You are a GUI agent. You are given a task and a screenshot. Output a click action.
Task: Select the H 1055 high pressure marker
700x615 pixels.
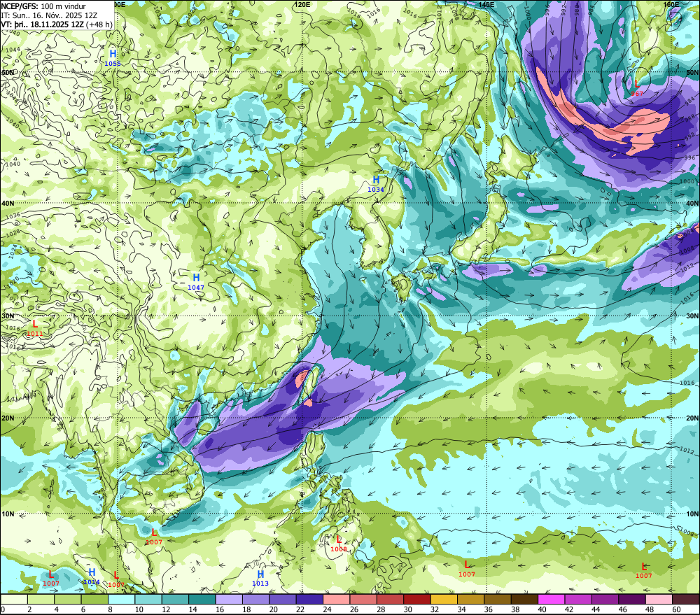113,57
